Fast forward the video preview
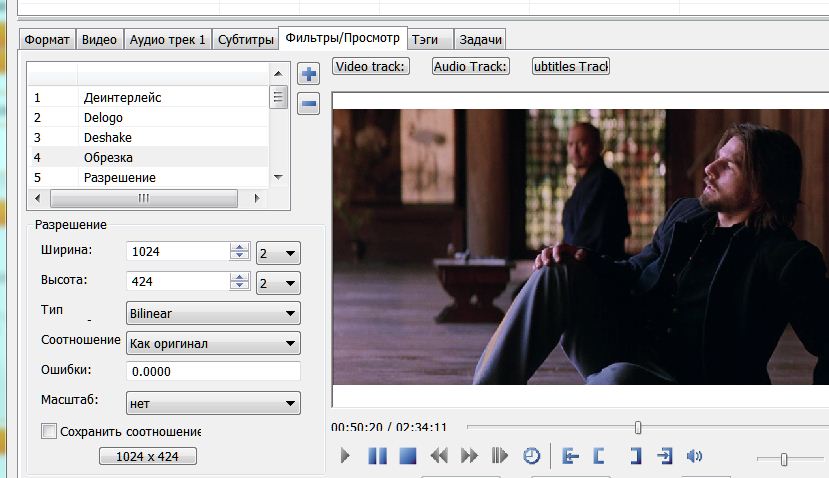 [x=469, y=455]
